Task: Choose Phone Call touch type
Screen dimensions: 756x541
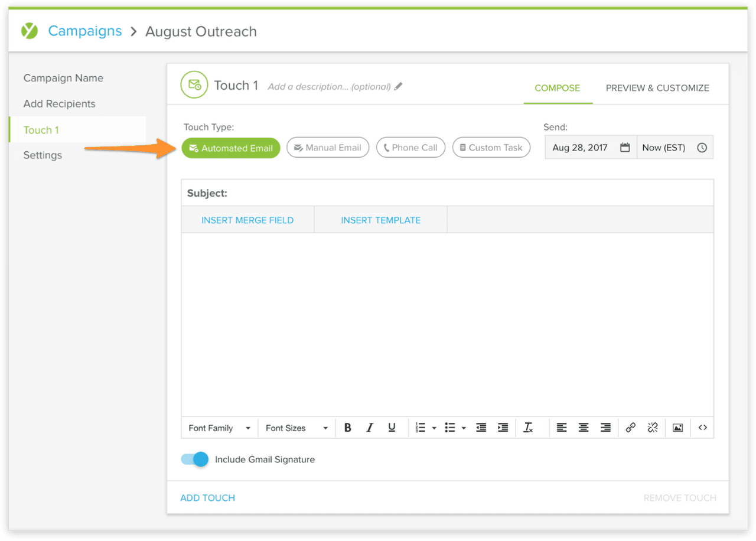Action: 410,147
